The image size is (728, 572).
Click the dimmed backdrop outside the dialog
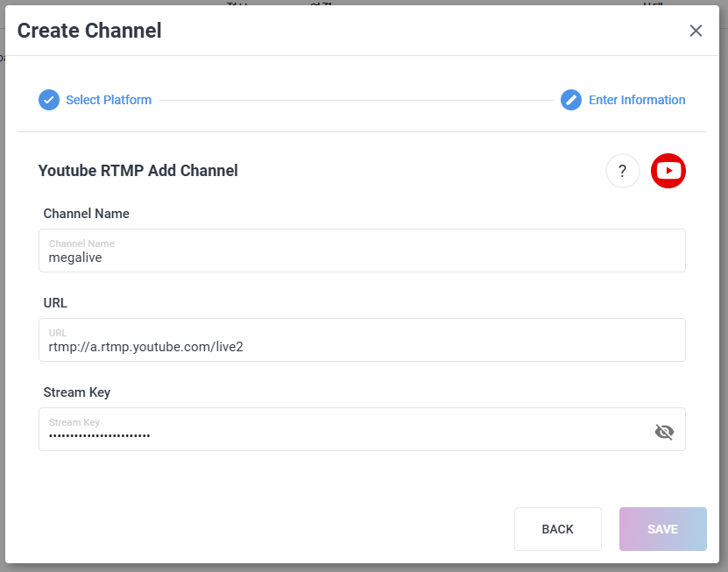[x=724, y=279]
